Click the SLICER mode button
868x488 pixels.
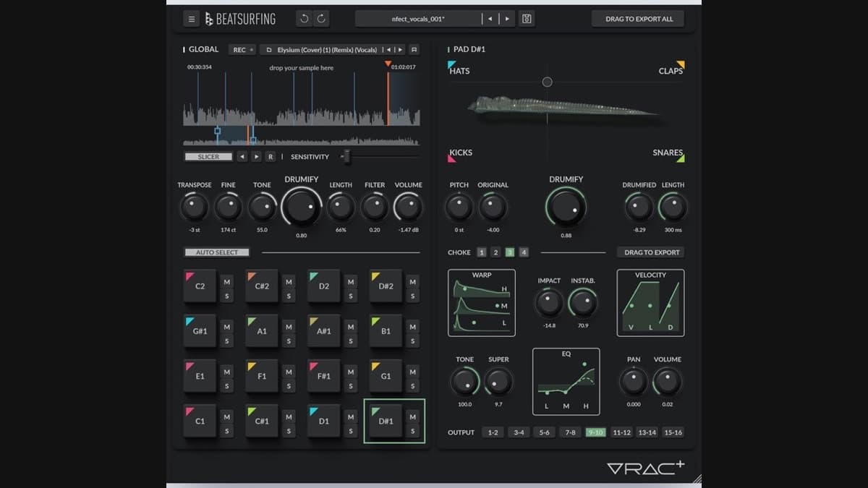(208, 157)
